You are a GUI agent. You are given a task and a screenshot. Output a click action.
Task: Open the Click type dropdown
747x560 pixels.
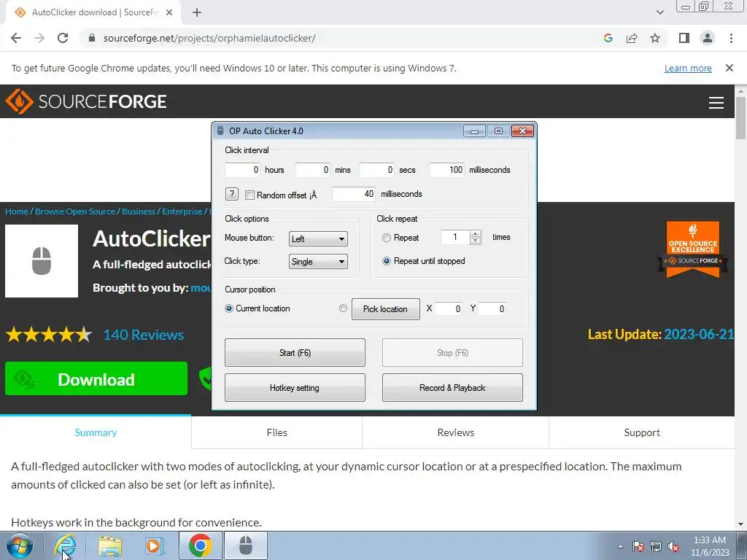tap(318, 262)
